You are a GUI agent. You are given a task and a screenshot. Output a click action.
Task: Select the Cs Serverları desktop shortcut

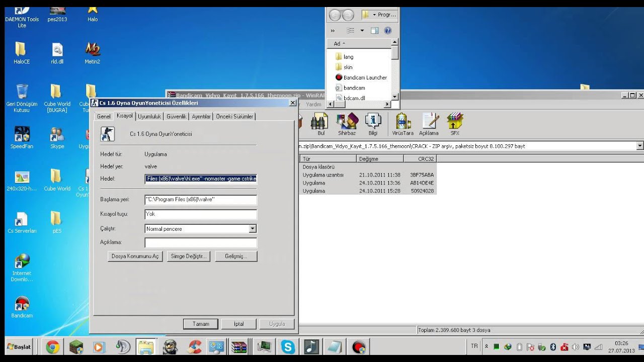click(22, 223)
